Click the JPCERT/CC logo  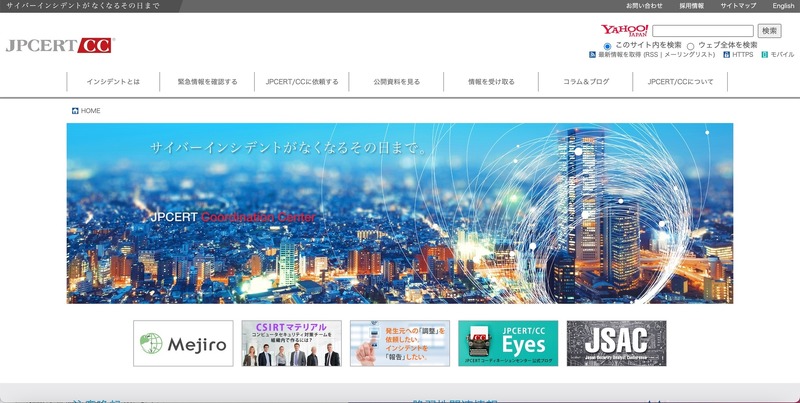point(60,45)
